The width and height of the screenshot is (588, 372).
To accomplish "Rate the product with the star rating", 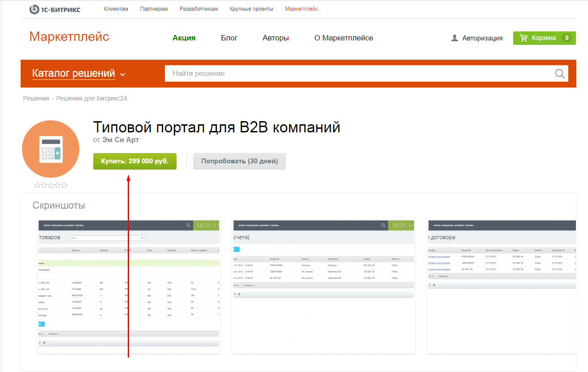I will (x=51, y=185).
